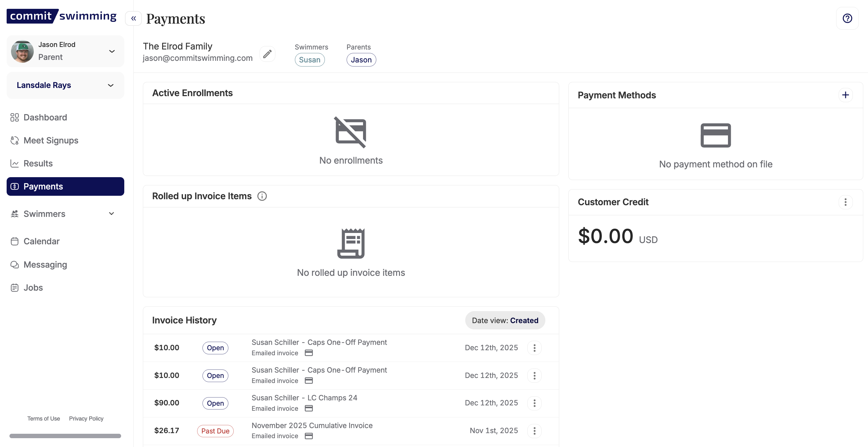This screenshot has height=447, width=868.
Task: Open options menu for $90.00 LC Champs invoice
Action: [x=534, y=403]
